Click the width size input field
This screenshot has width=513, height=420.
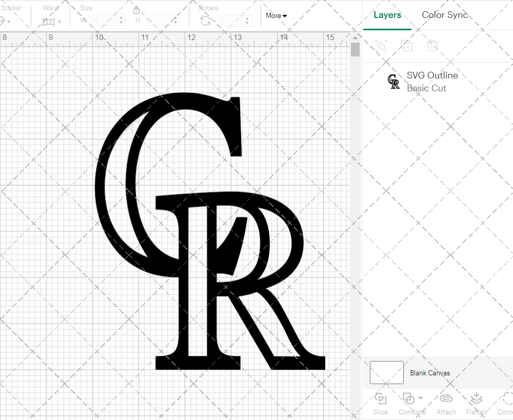click(103, 21)
